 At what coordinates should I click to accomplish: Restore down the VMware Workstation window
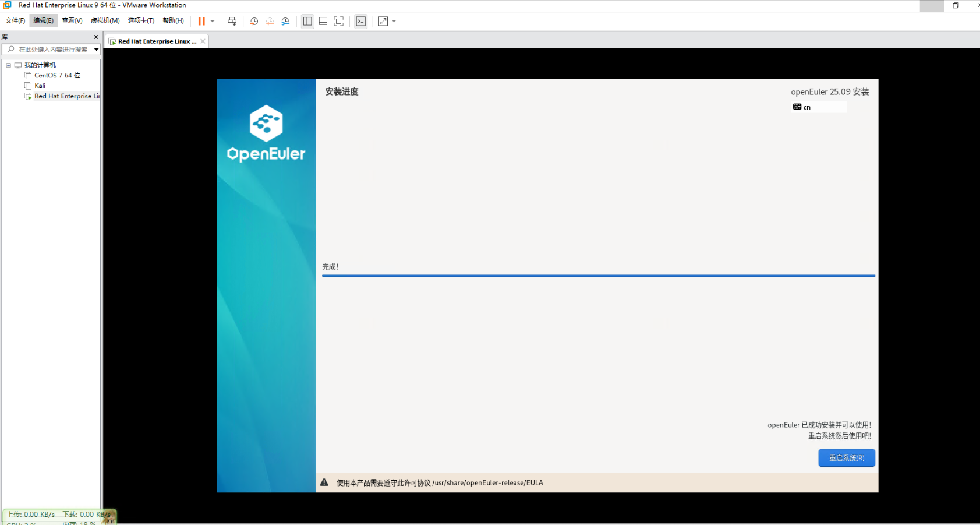coord(956,5)
